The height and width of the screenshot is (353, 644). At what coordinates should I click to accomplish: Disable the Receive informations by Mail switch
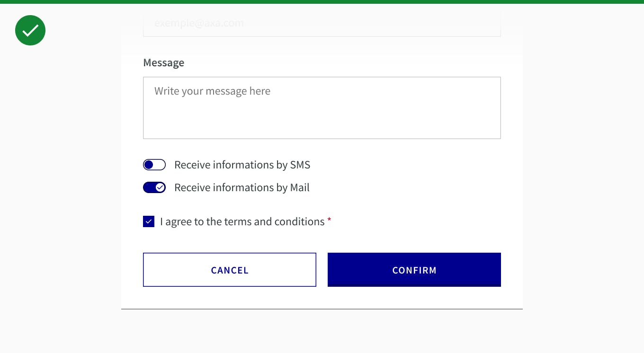pos(154,187)
